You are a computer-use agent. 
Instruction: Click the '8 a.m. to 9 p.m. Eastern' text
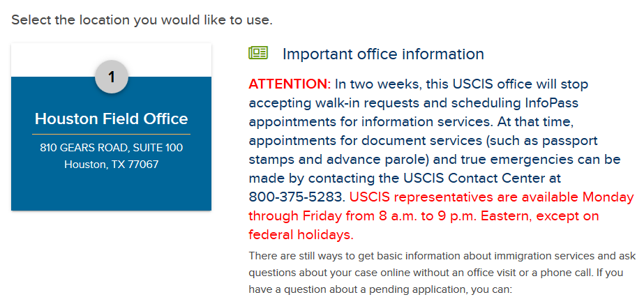pyautogui.click(x=447, y=216)
